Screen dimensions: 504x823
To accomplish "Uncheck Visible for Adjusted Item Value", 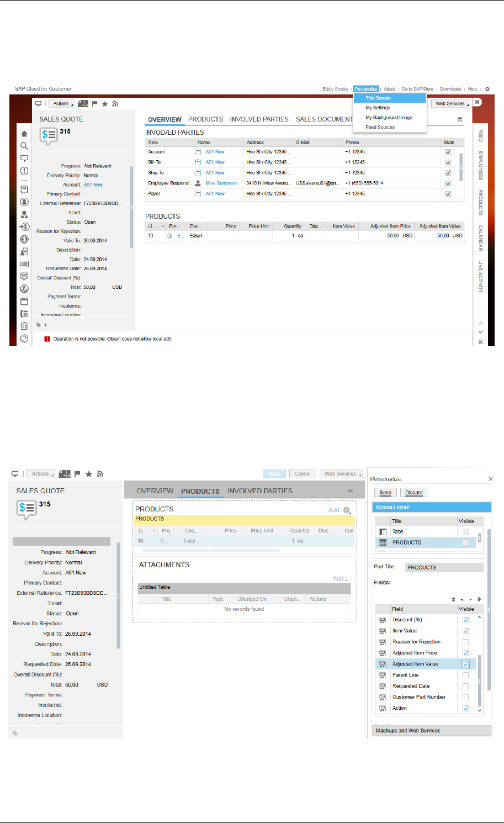I will 465,664.
